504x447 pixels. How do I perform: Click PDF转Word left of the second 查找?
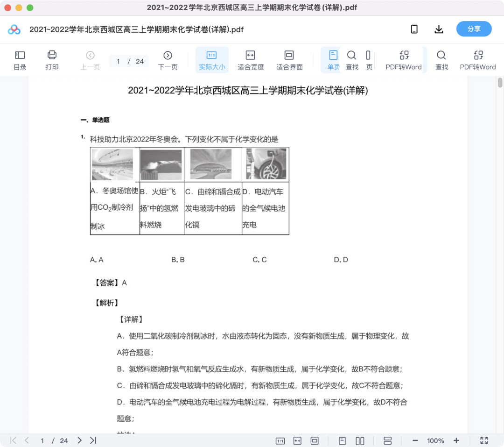[x=404, y=60]
